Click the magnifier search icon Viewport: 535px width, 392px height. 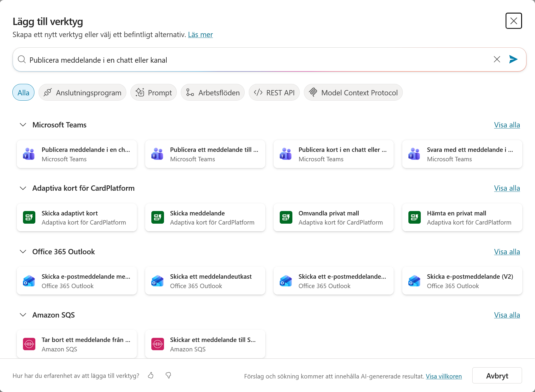coord(22,59)
